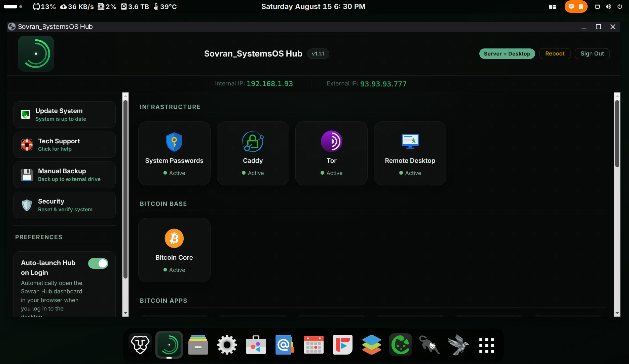This screenshot has height=364, width=629.
Task: Toggle Auto-launch Hub on Login switch
Action: 98,263
